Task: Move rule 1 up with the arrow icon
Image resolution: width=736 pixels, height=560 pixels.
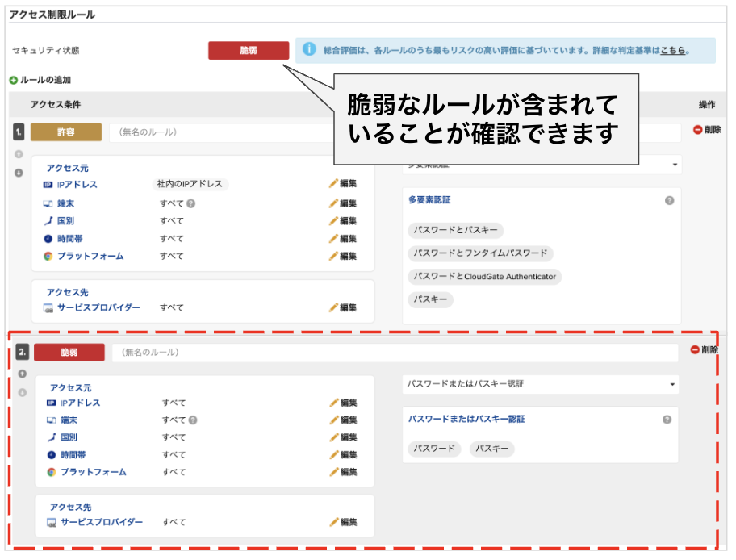Action: click(x=19, y=154)
